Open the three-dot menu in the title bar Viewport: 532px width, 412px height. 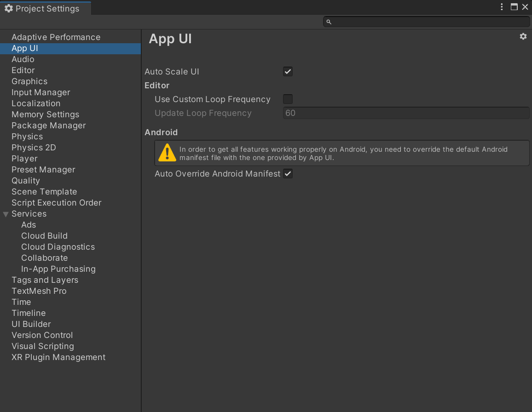501,7
